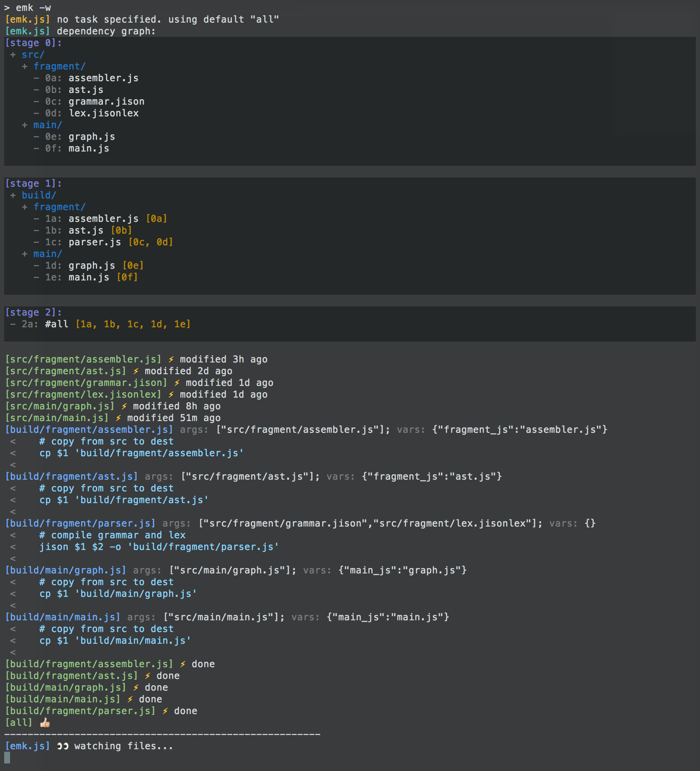Click 'dependency graph:' message text
Screen dimensions: 700x771
click(x=106, y=31)
